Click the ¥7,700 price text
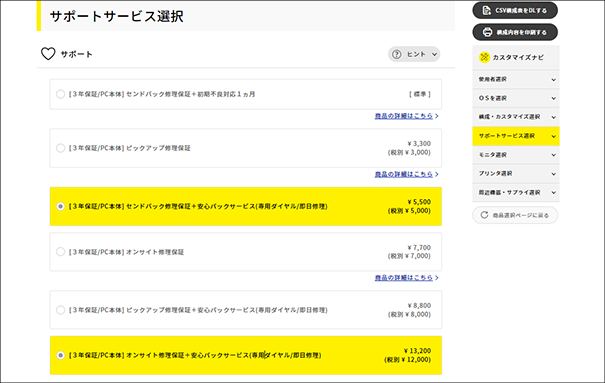The width and height of the screenshot is (605, 383). pos(419,247)
